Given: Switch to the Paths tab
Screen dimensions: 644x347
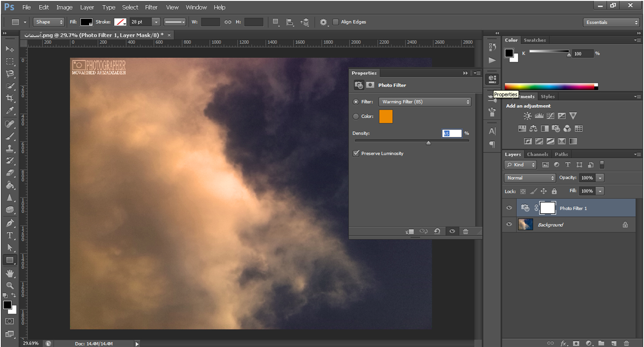Looking at the screenshot, I should pos(561,154).
